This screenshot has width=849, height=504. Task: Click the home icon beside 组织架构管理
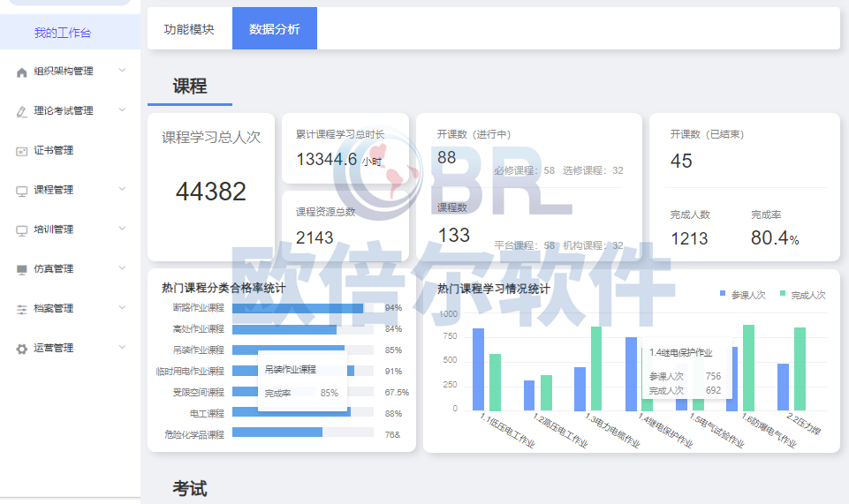pos(22,72)
